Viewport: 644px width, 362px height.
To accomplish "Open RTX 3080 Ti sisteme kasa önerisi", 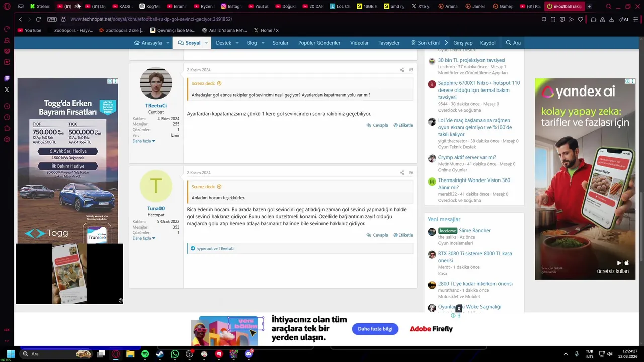I will [x=475, y=257].
